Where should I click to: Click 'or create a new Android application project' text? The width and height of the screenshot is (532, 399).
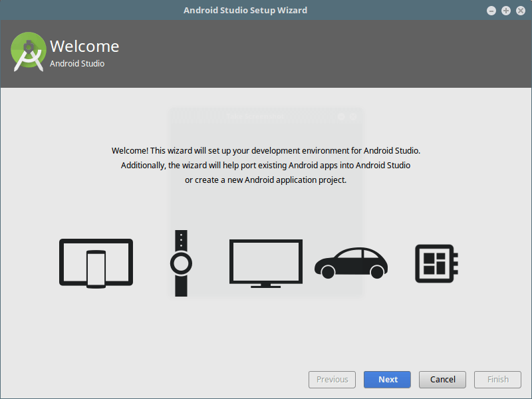266,180
